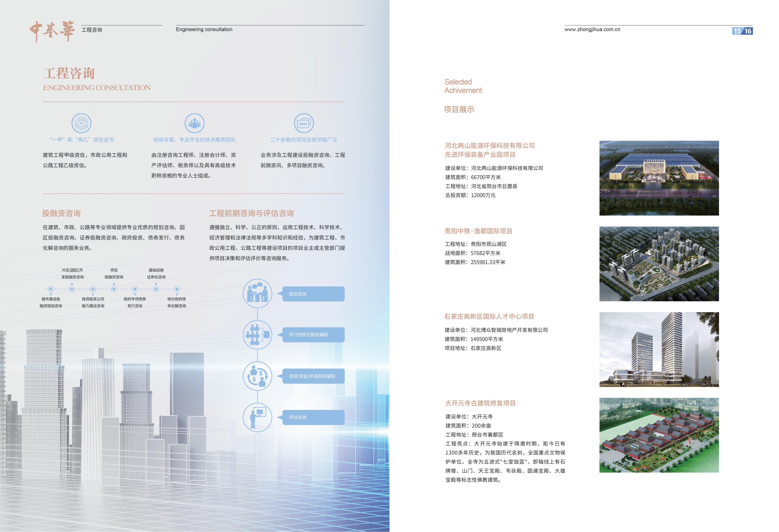
Task: Click the 工程咨询 main title heading
Action: [x=69, y=73]
